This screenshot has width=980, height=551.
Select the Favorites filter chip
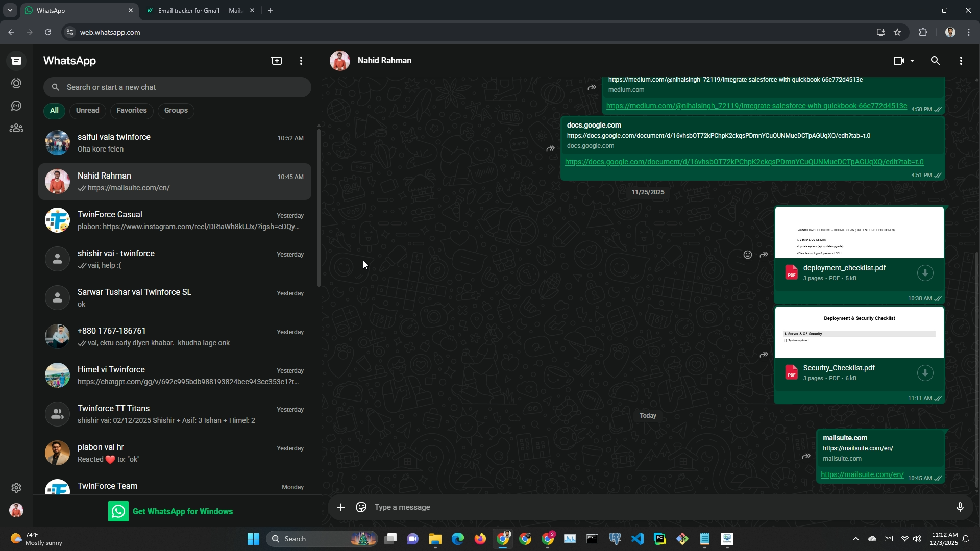tap(132, 110)
